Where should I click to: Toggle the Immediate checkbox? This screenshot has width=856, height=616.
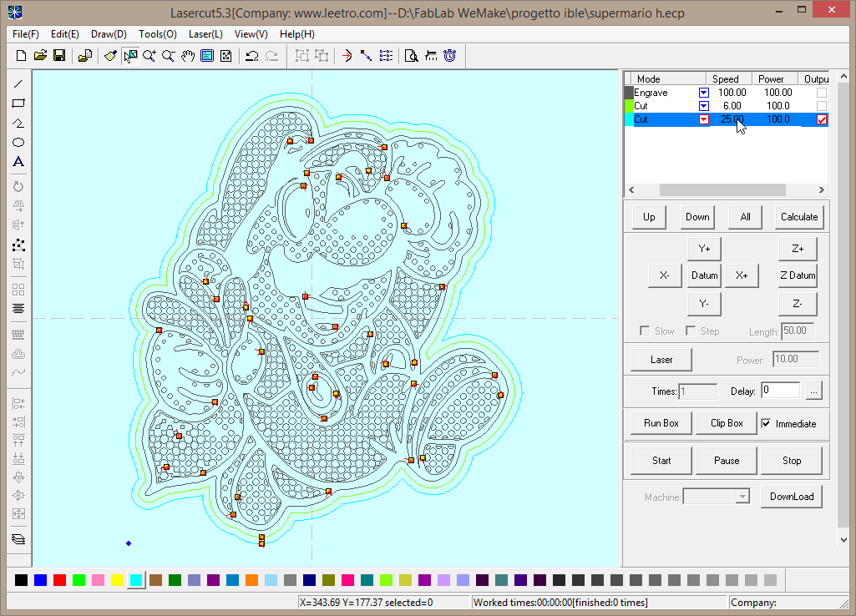pyautogui.click(x=767, y=423)
